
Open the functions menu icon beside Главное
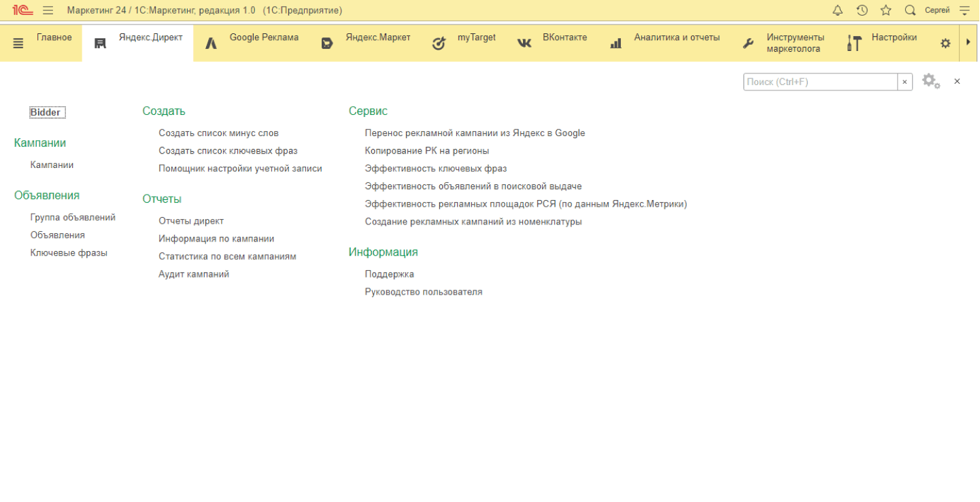click(18, 43)
